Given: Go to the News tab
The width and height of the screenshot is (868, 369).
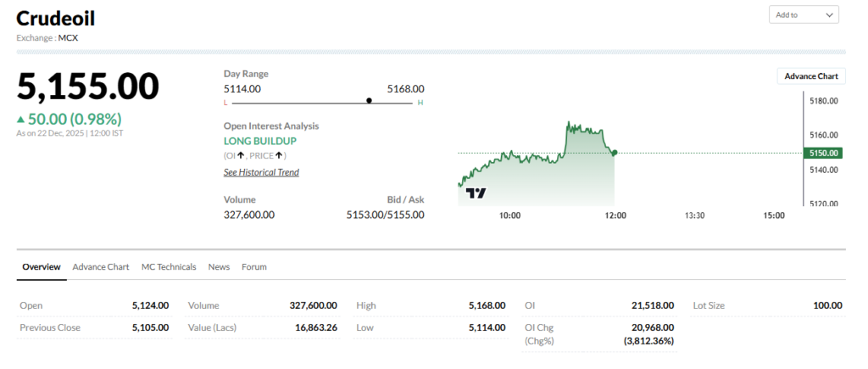Looking at the screenshot, I should click(x=219, y=266).
